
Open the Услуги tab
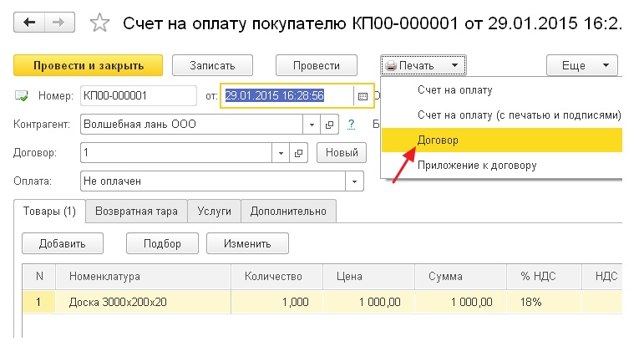point(215,212)
